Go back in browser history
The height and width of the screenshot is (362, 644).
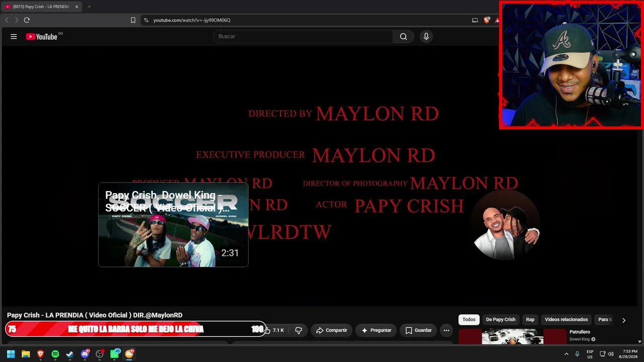(x=7, y=20)
